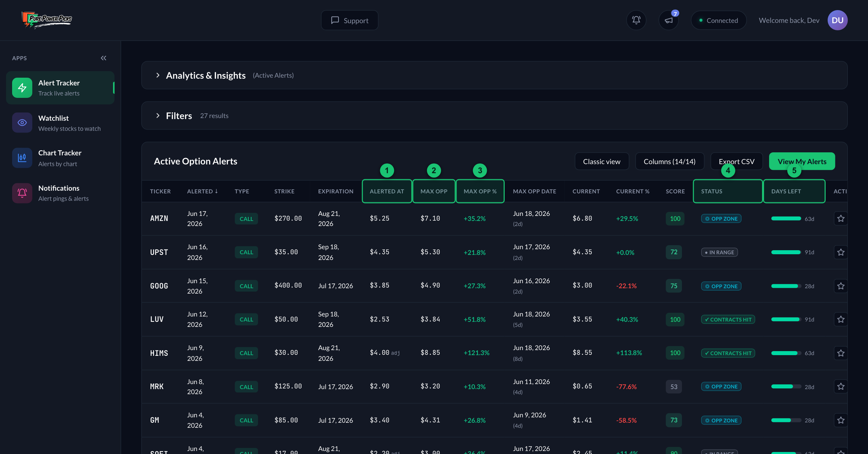Click the Current % column header
Screen dimensions: 868x454
pos(632,191)
